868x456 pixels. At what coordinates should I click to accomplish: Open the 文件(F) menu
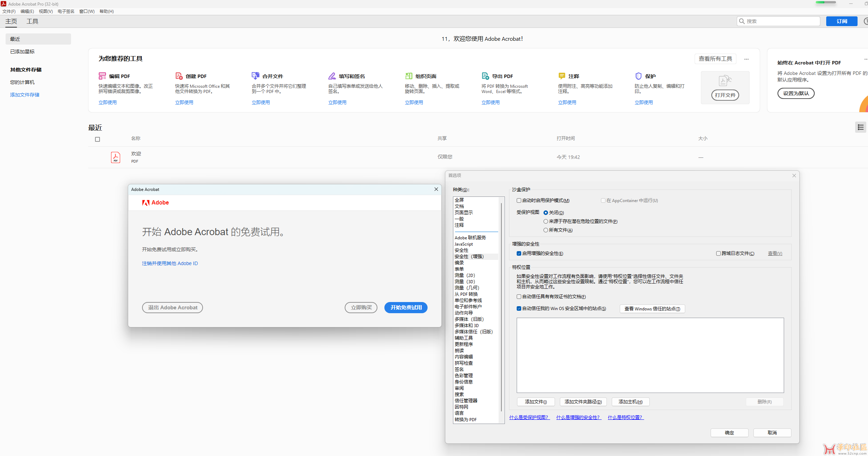pos(9,11)
